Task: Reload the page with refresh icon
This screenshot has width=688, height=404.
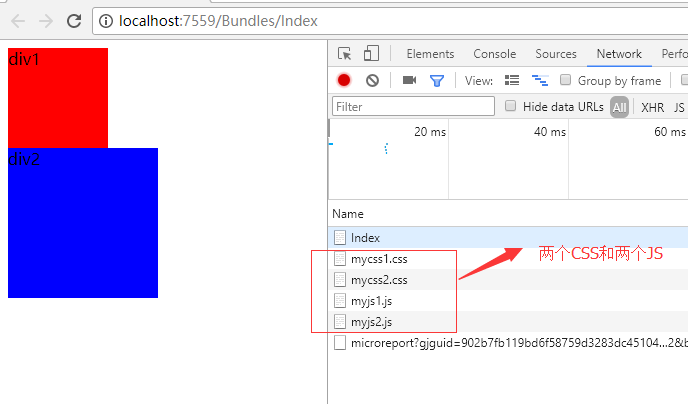Action: [x=74, y=21]
